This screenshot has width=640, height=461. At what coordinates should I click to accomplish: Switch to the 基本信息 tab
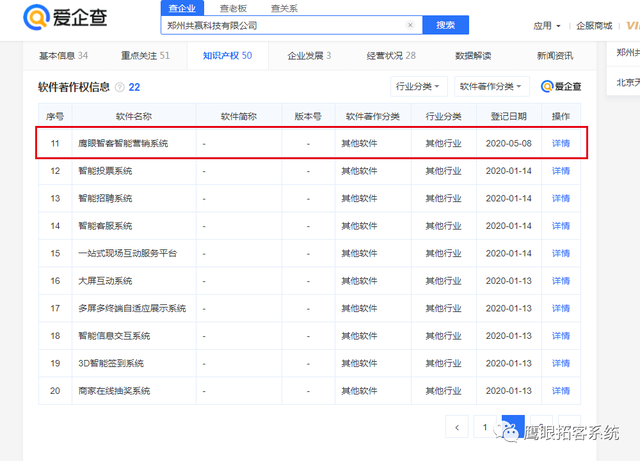(x=62, y=56)
